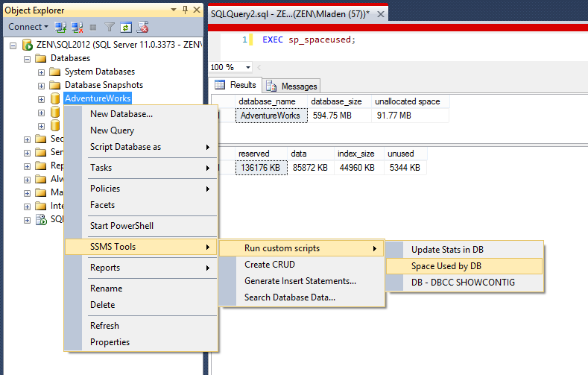Click the Filter funnel icon
Viewport: 588px width, 375px height.
click(x=109, y=27)
